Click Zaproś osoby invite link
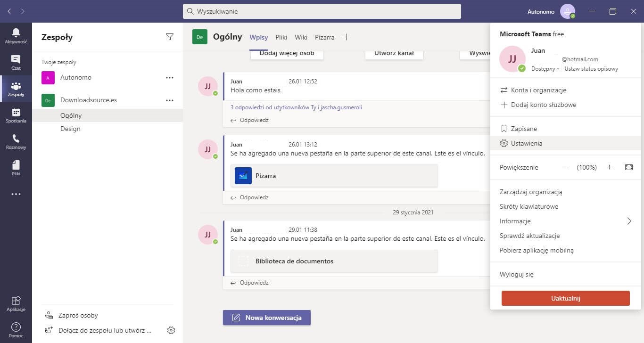Viewport: 644px width, 343px height. (71, 315)
